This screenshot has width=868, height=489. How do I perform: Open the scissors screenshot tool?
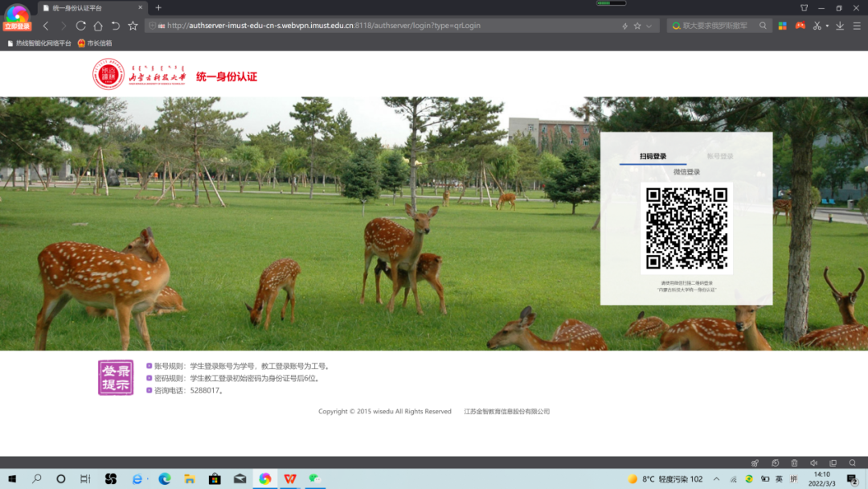coord(817,26)
